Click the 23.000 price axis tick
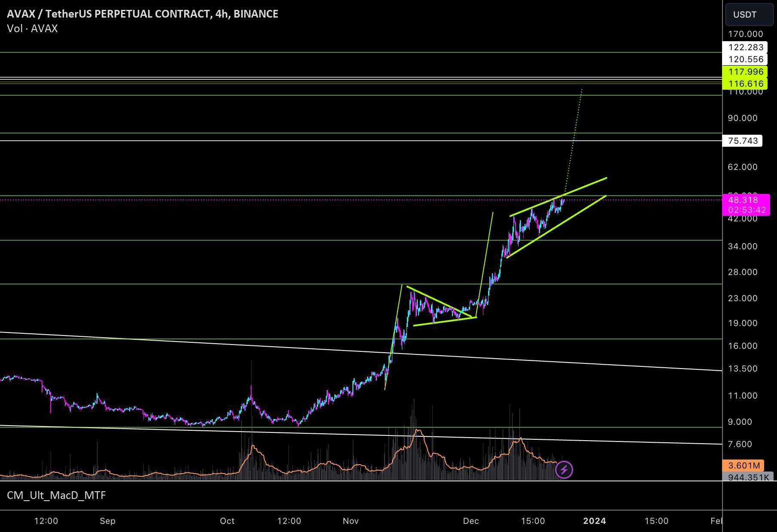This screenshot has height=532, width=777. pyautogui.click(x=743, y=298)
